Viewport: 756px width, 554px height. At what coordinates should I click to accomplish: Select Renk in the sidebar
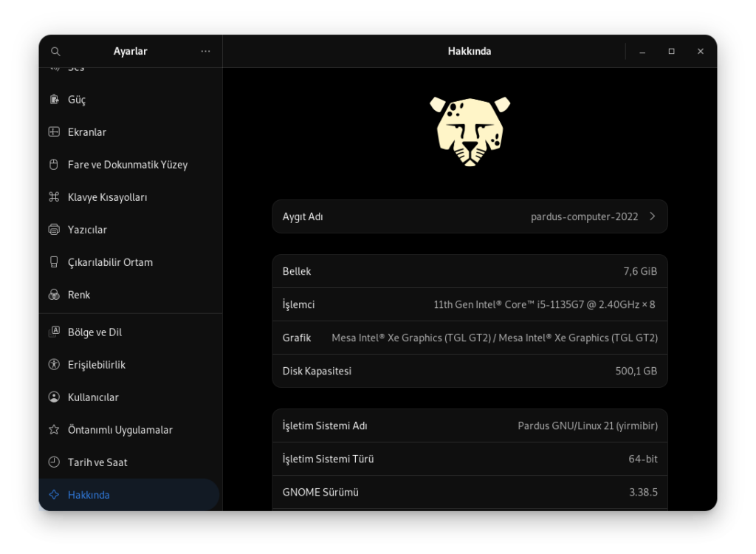pyautogui.click(x=131, y=295)
